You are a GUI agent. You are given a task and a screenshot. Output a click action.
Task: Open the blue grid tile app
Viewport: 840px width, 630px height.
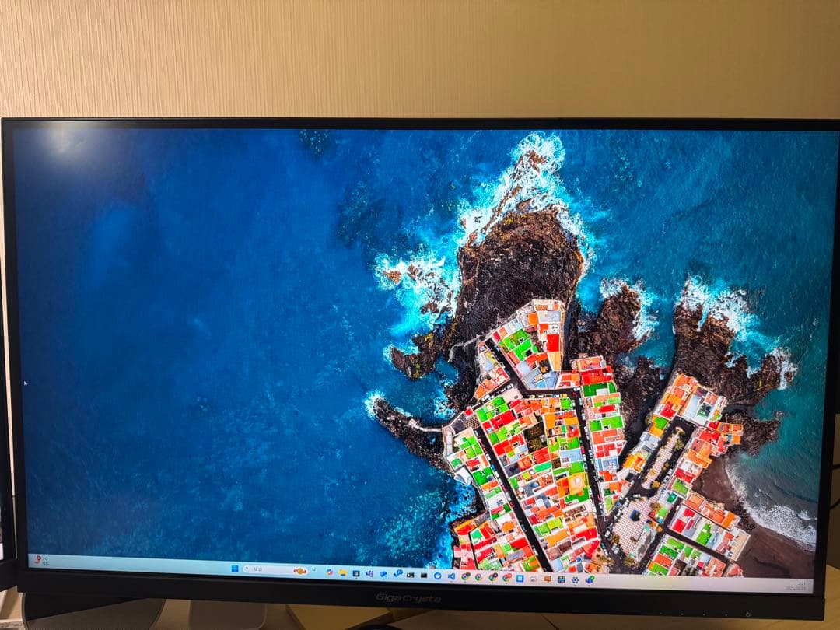(x=520, y=578)
